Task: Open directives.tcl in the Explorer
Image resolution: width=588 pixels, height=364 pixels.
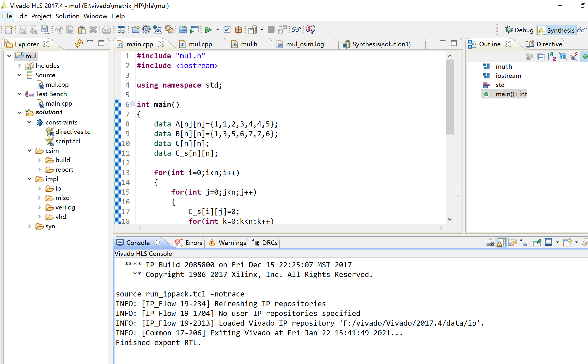Action: pyautogui.click(x=73, y=132)
